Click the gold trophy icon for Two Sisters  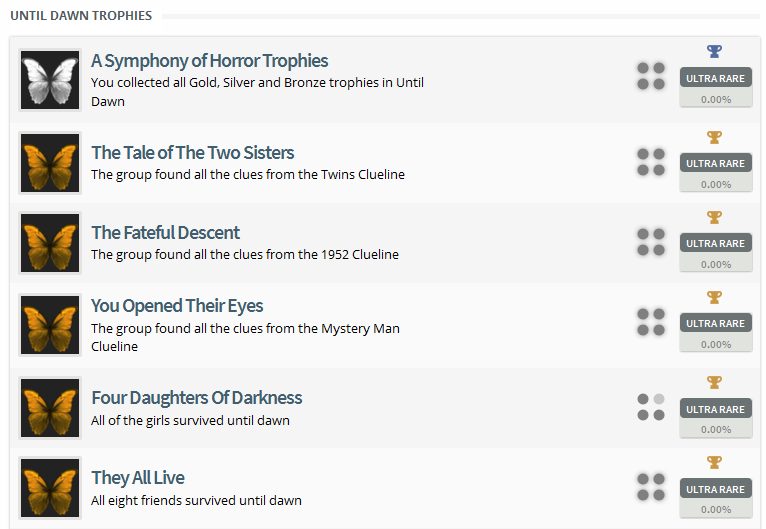coord(714,137)
